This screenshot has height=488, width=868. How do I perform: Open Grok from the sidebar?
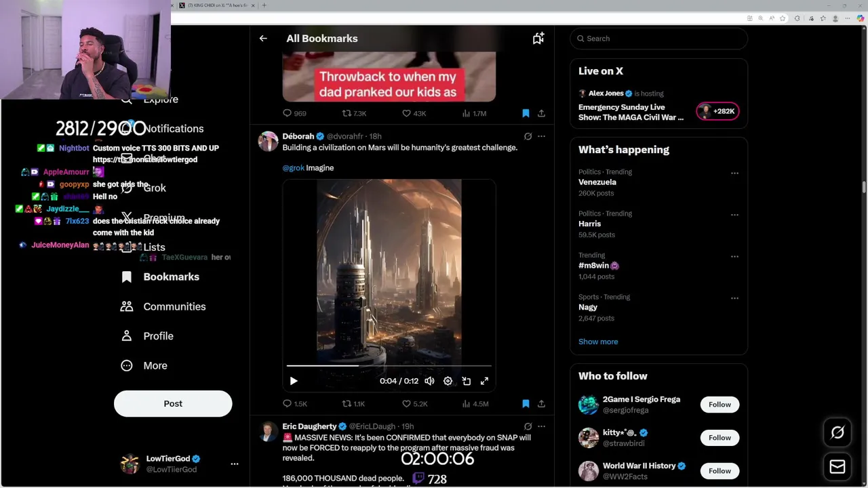point(143,188)
